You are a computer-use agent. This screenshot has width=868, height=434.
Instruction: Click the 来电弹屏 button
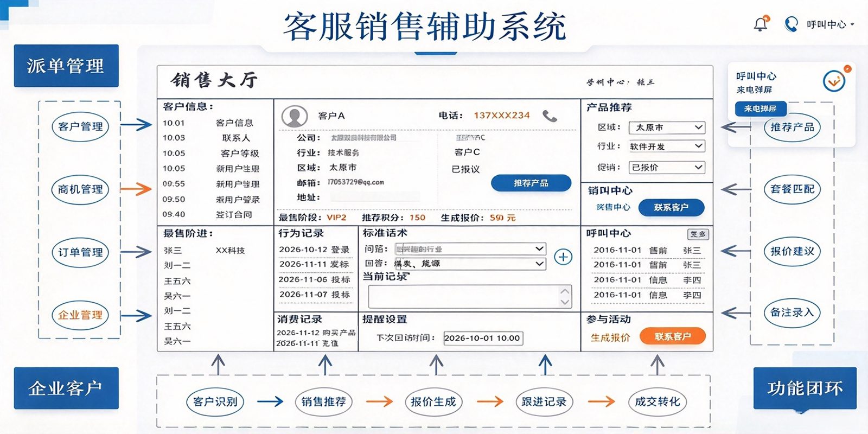761,108
